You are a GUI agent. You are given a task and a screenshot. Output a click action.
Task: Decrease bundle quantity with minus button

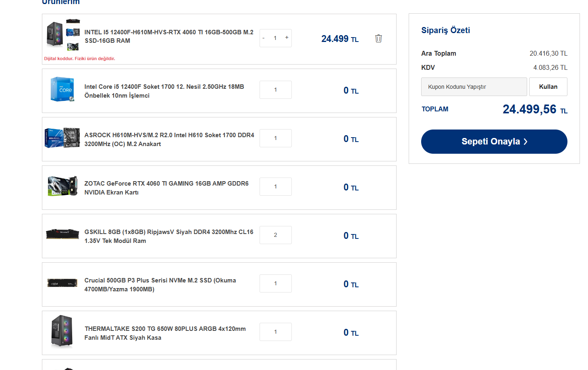[264, 38]
